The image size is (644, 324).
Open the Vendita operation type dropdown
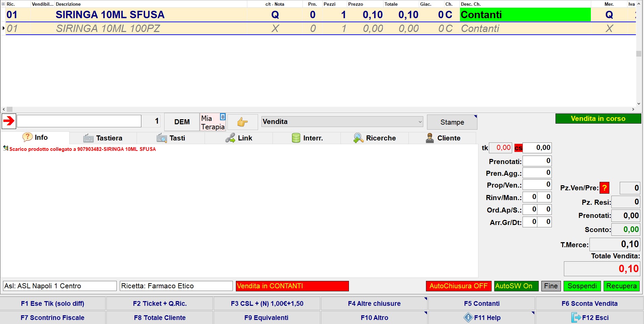click(x=420, y=122)
